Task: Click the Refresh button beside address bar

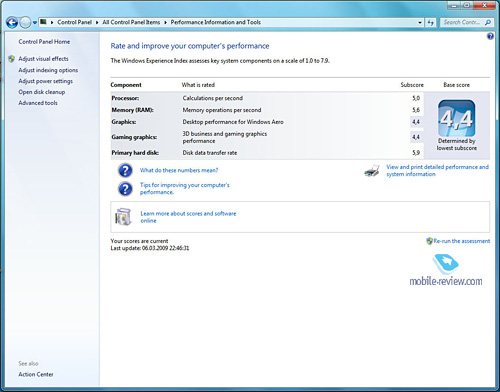Action: (x=431, y=23)
